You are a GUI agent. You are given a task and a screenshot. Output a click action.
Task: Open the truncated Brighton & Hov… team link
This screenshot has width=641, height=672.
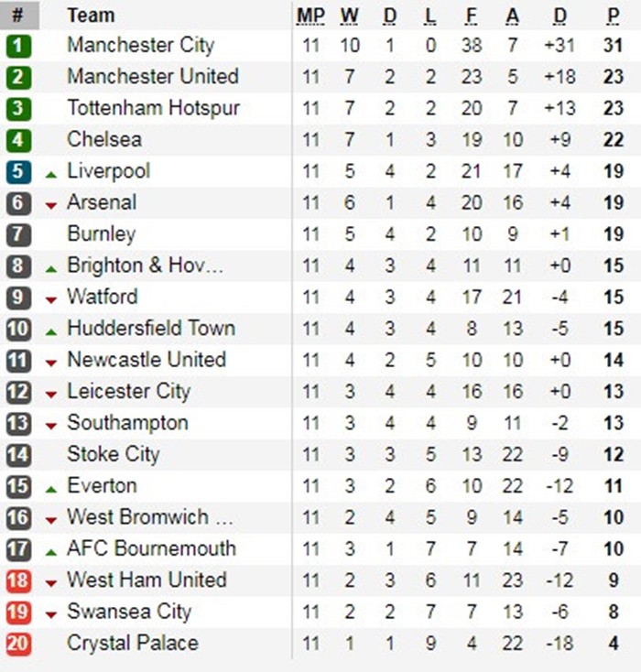tap(145, 266)
